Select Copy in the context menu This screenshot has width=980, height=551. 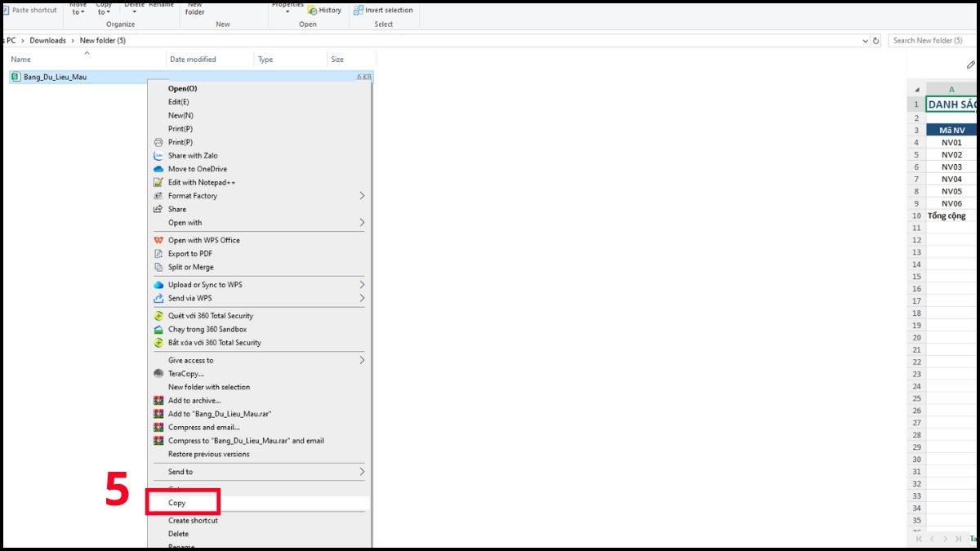[177, 503]
